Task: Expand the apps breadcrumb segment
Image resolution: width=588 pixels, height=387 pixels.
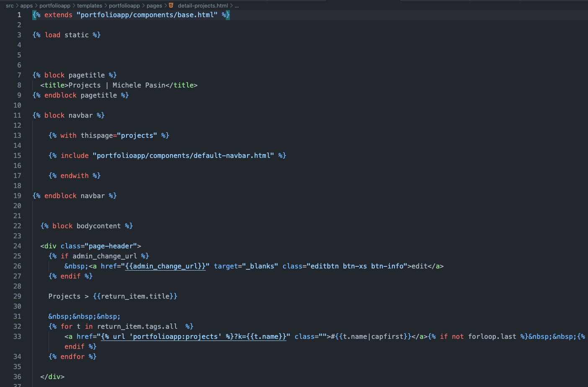Action: 26,5
